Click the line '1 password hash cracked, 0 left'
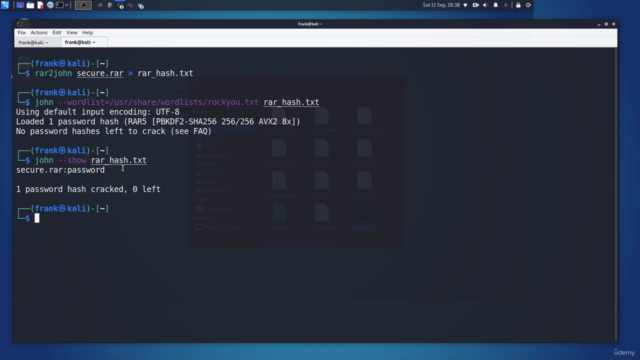The width and height of the screenshot is (640, 360). point(88,189)
